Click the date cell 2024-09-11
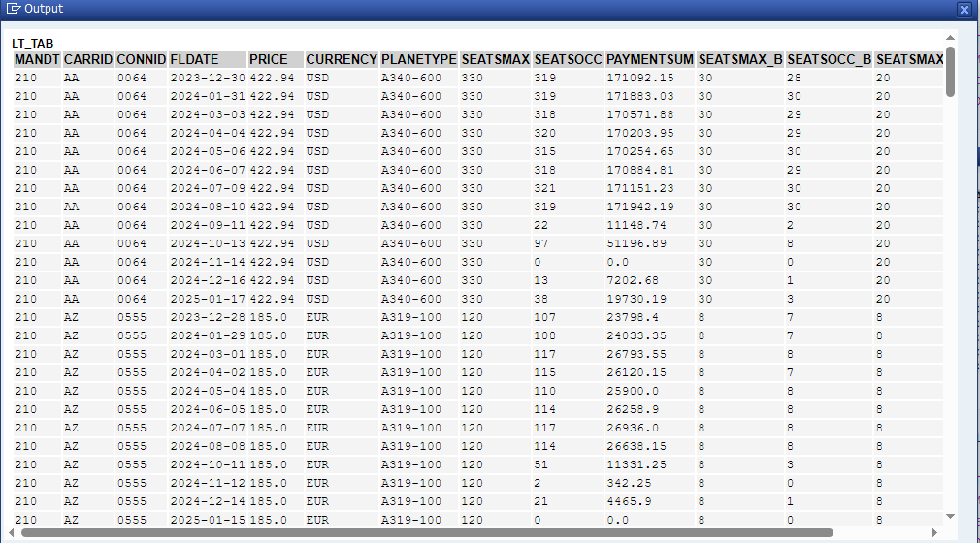This screenshot has height=543, width=980. tap(208, 226)
